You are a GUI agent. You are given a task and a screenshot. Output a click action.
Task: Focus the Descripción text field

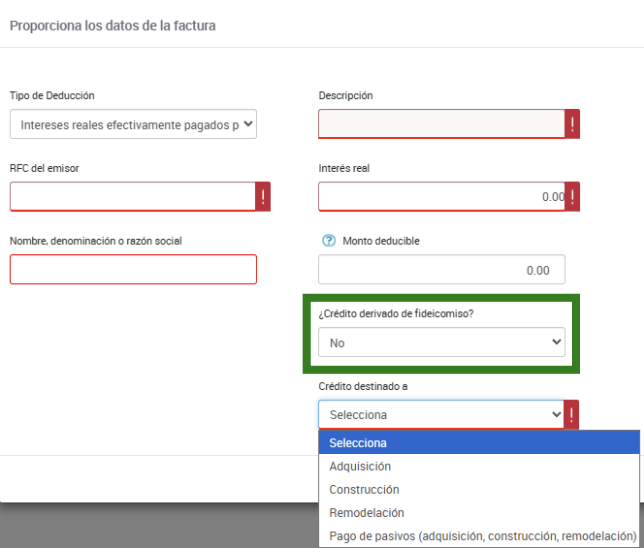pyautogui.click(x=441, y=124)
